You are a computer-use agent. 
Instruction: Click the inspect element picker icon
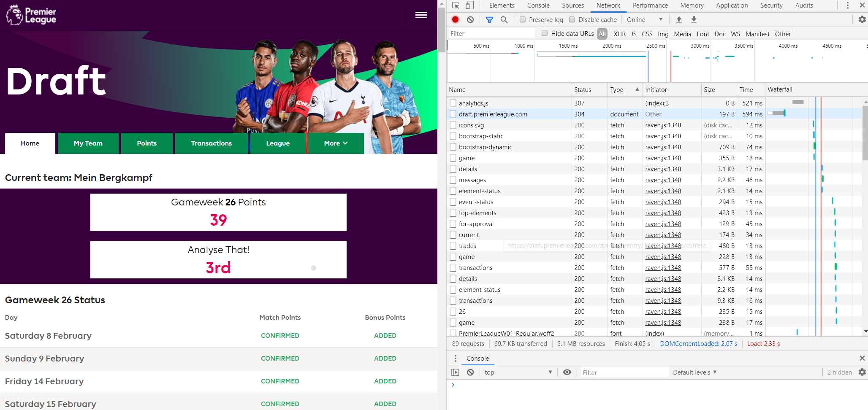pos(456,5)
